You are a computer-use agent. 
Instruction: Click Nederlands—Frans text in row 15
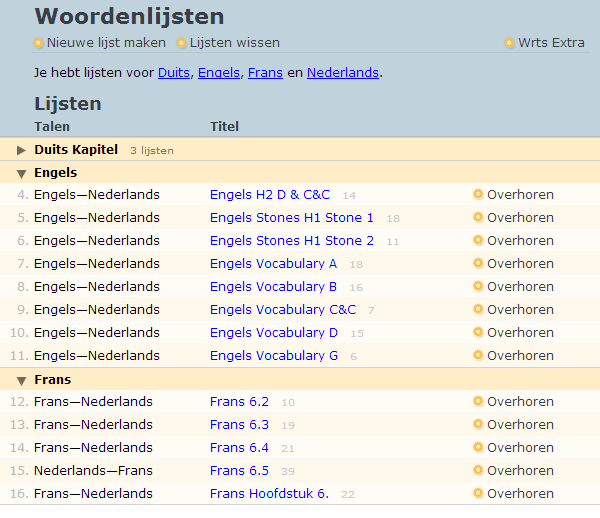point(93,471)
